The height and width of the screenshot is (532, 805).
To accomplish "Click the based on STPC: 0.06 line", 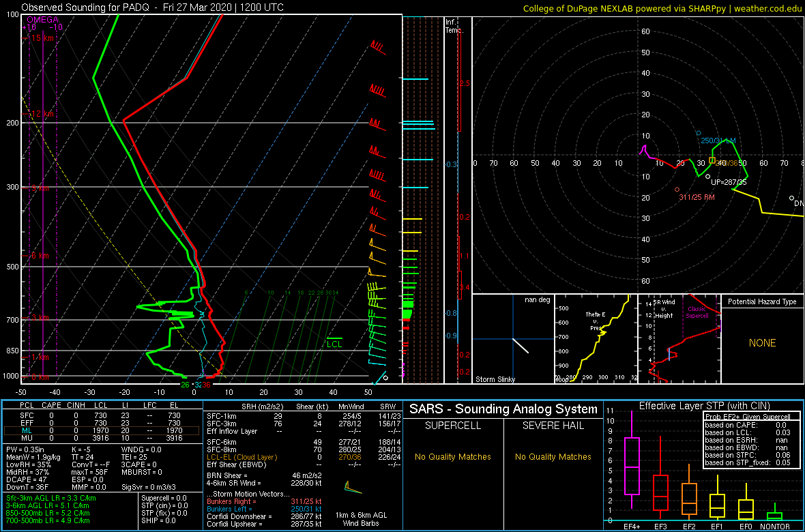I will coord(748,456).
